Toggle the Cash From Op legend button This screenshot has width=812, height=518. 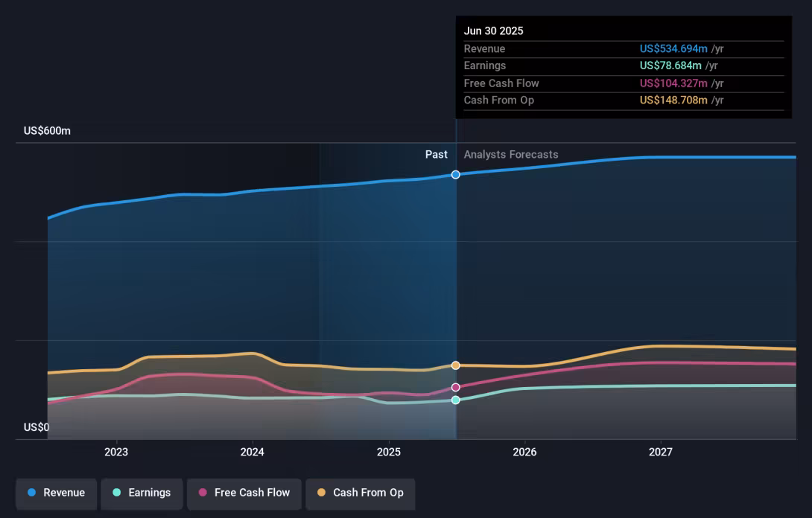[x=360, y=493]
